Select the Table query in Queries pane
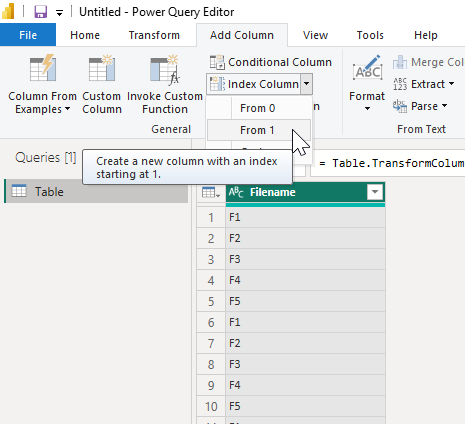 click(x=97, y=191)
